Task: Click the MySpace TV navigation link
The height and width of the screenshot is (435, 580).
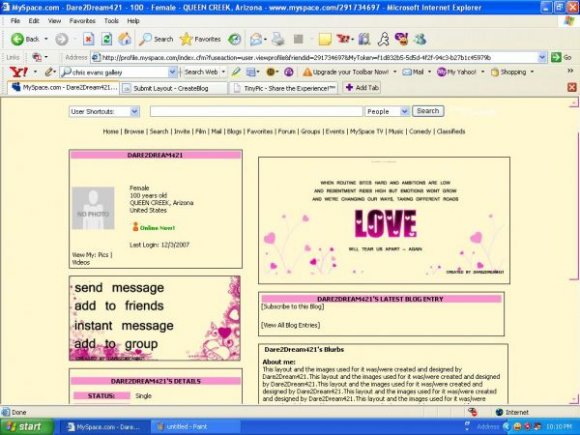Action: tap(367, 131)
